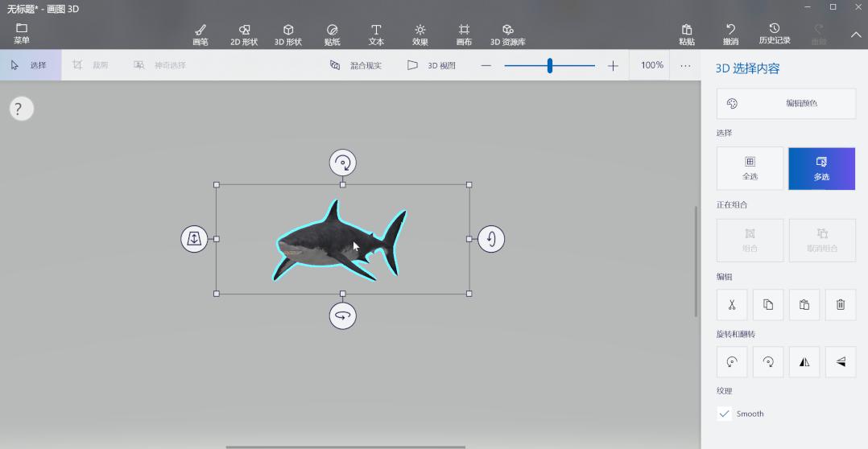Viewport: 868px width, 449px height.
Task: Open the 贴纸 (Stickers) panel
Action: click(x=332, y=35)
